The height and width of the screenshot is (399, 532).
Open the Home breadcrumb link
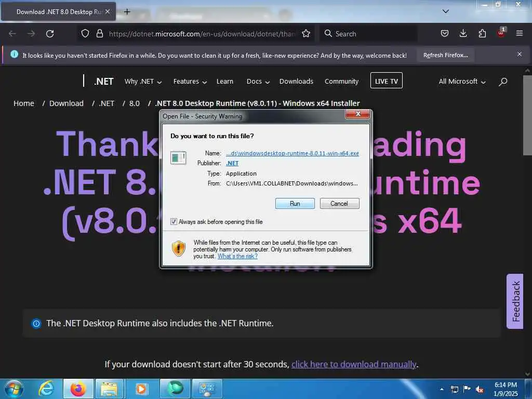(x=24, y=103)
